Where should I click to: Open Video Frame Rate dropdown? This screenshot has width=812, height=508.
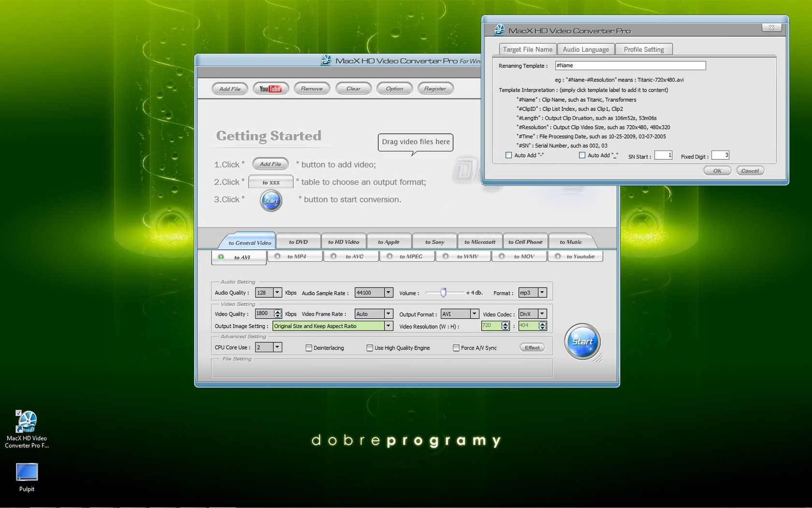click(388, 314)
